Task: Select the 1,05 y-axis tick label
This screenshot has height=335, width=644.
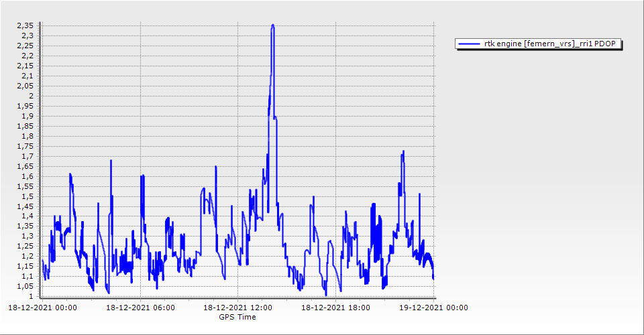Action: pos(24,286)
